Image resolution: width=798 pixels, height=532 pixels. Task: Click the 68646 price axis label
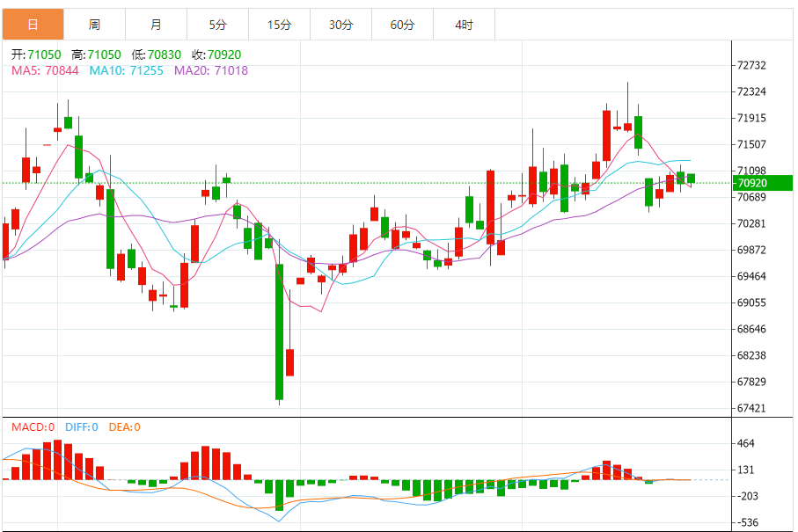[x=751, y=329]
